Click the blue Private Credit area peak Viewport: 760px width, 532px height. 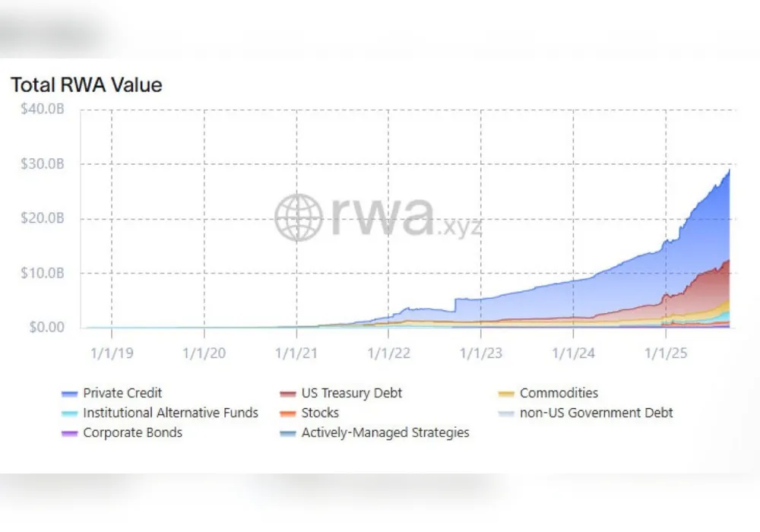[x=729, y=173]
